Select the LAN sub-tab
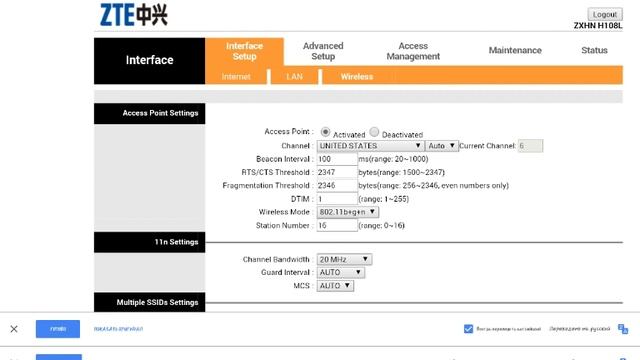This screenshot has width=640, height=360. (x=294, y=77)
